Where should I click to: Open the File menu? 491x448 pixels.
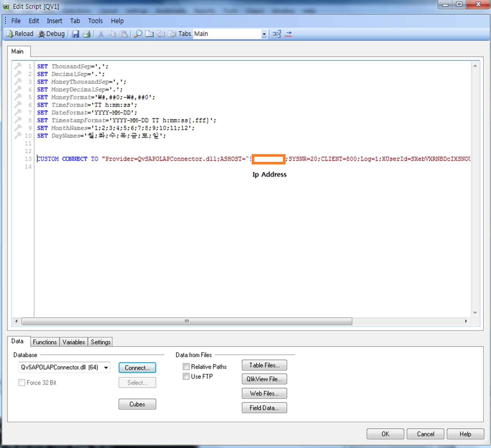pos(16,21)
